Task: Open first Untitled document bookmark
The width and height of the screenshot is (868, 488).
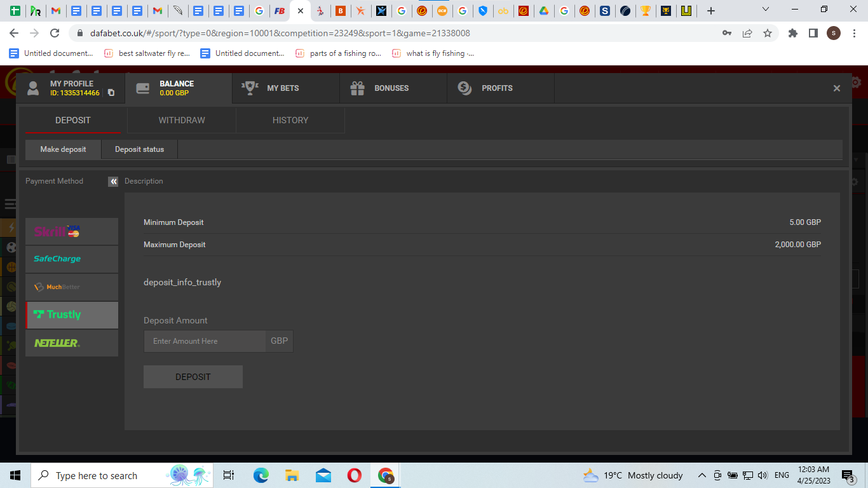Action: [51, 53]
